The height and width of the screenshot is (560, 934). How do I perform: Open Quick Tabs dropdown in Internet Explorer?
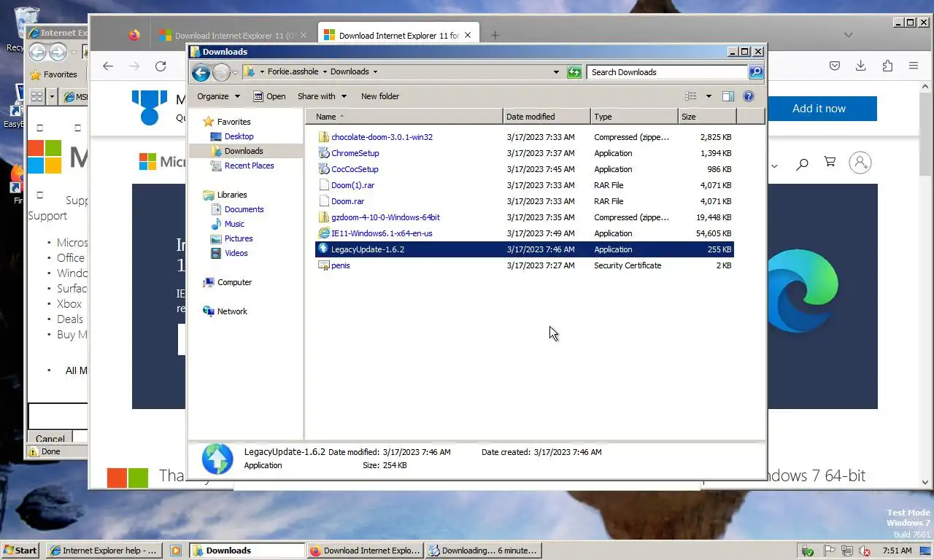tap(53, 96)
